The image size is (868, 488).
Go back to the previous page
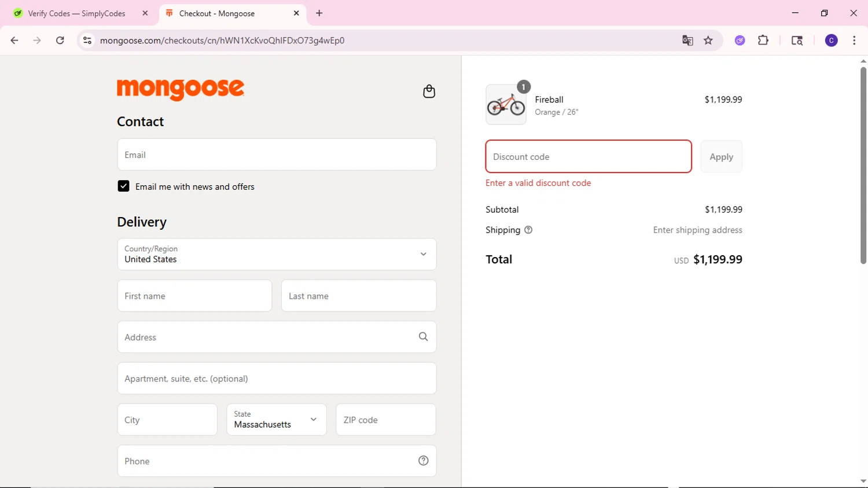[x=14, y=41]
